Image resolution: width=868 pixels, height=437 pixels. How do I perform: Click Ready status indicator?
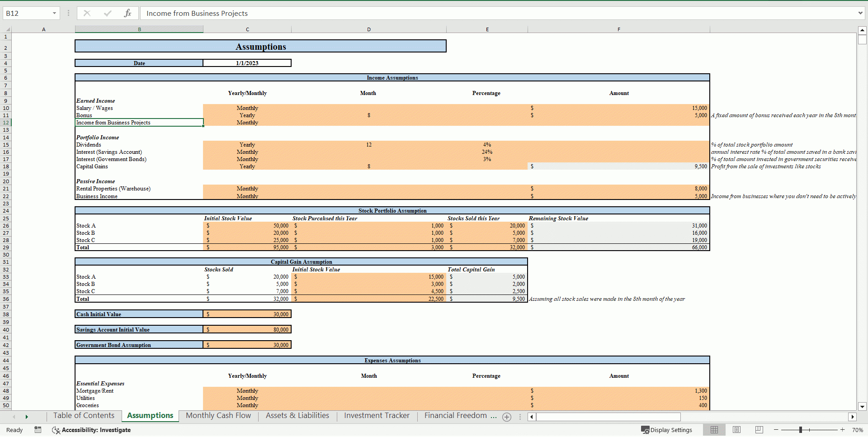[x=14, y=430]
